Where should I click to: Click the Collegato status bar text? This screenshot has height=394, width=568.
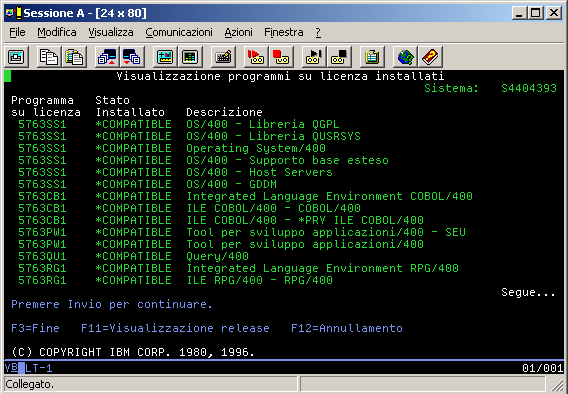click(x=30, y=384)
